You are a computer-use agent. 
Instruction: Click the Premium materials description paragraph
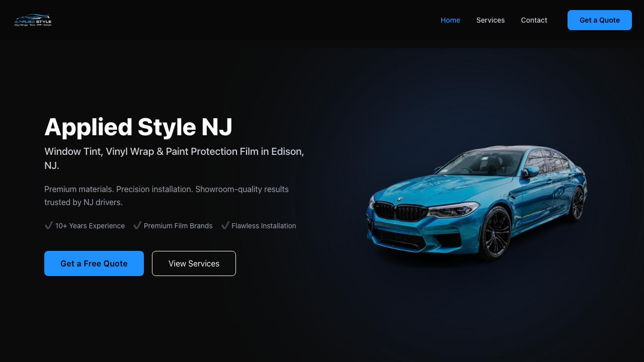point(167,196)
